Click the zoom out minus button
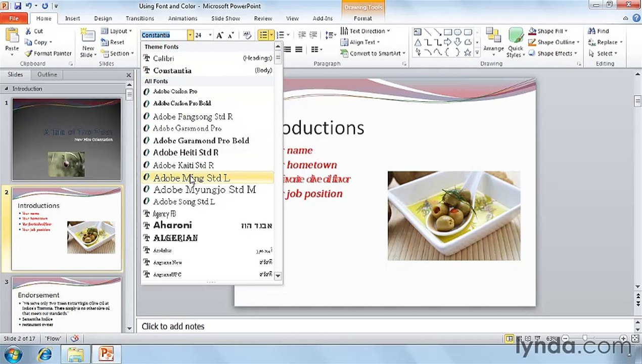 (565, 338)
